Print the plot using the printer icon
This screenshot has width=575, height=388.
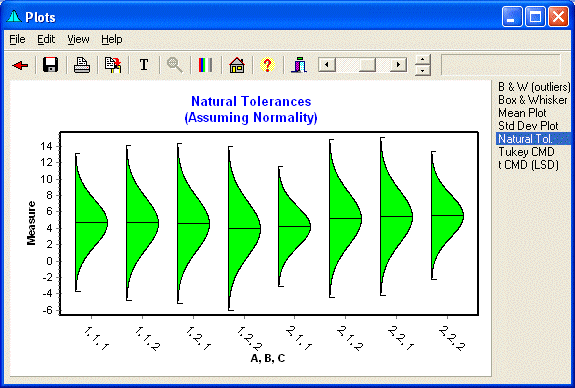pyautogui.click(x=82, y=65)
